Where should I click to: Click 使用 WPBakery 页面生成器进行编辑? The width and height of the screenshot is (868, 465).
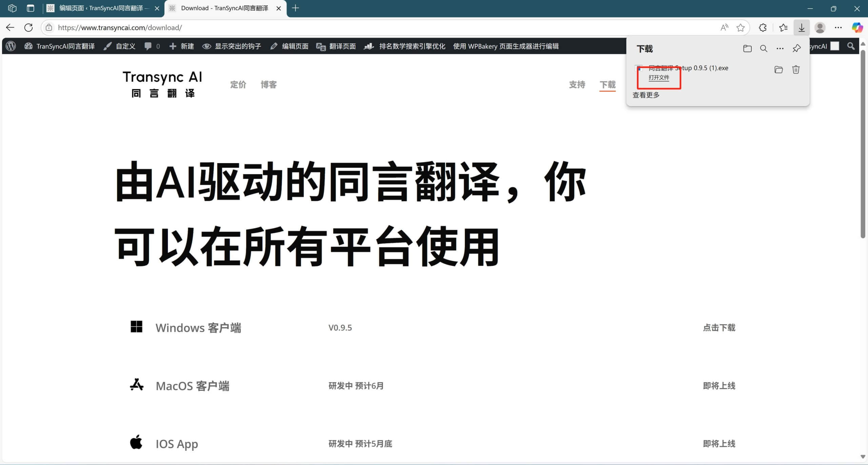506,46
